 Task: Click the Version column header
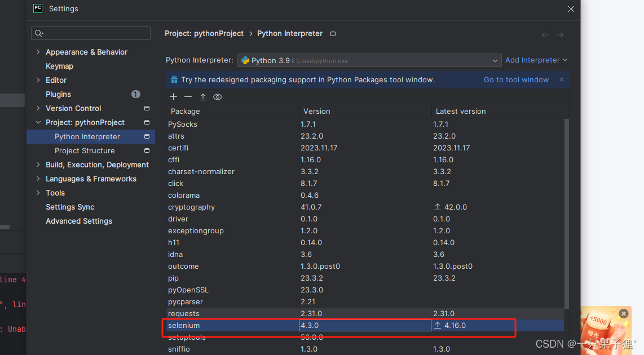pos(365,111)
